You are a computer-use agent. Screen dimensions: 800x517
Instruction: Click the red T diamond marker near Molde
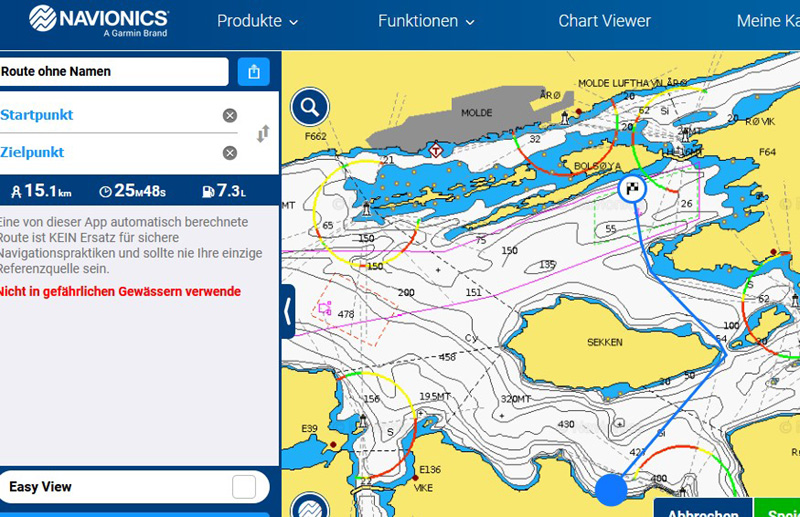click(435, 150)
